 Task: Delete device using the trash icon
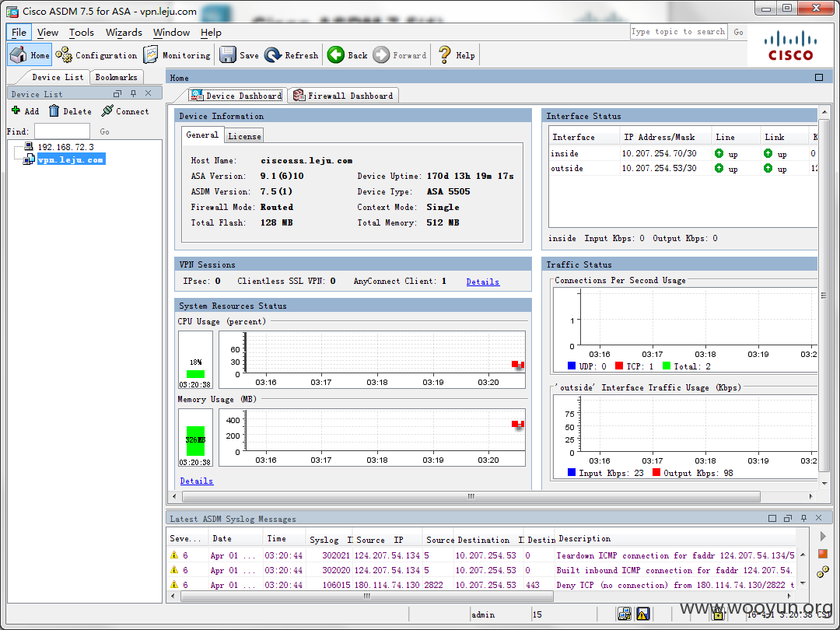54,111
